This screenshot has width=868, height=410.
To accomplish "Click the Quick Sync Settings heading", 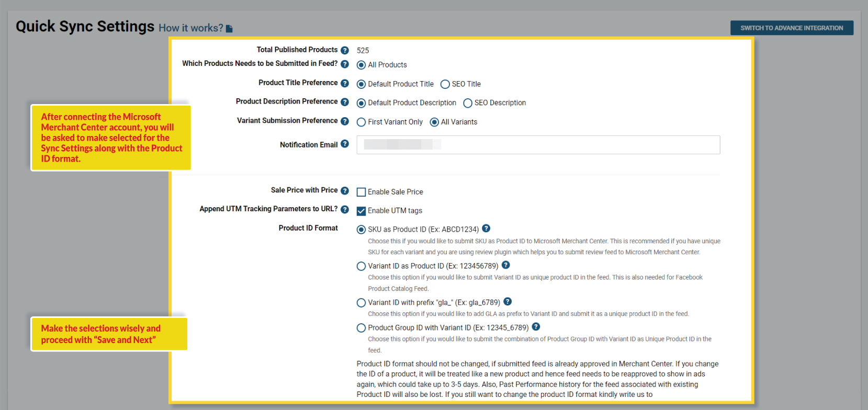I will click(85, 26).
